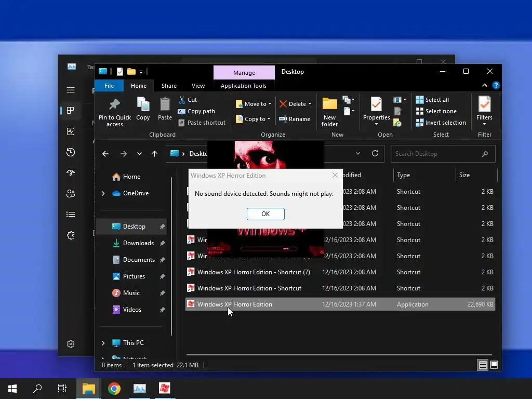Rename the selected file
Screen dimensions: 532x399
pos(295,119)
